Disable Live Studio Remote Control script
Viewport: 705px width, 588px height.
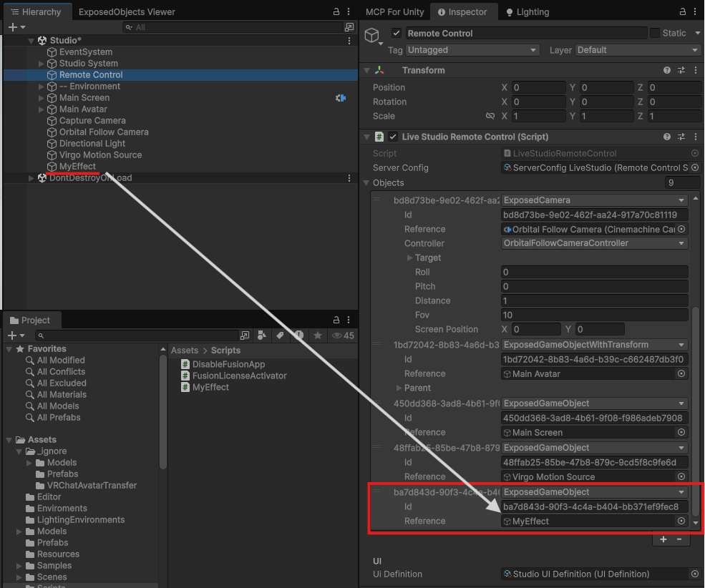(x=393, y=137)
